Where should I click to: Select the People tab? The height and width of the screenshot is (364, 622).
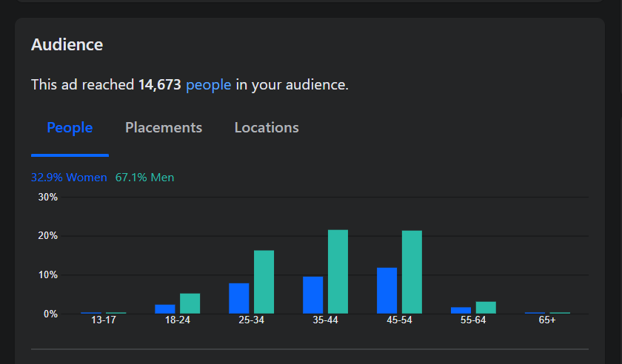(70, 128)
